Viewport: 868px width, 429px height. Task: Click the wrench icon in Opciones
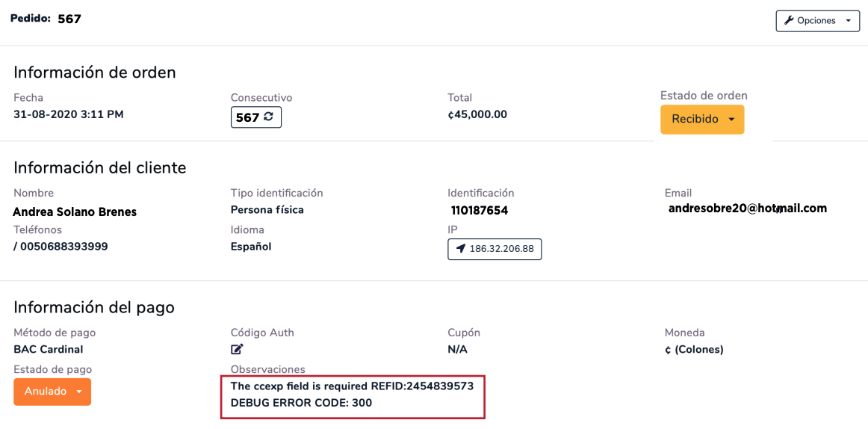[x=789, y=21]
